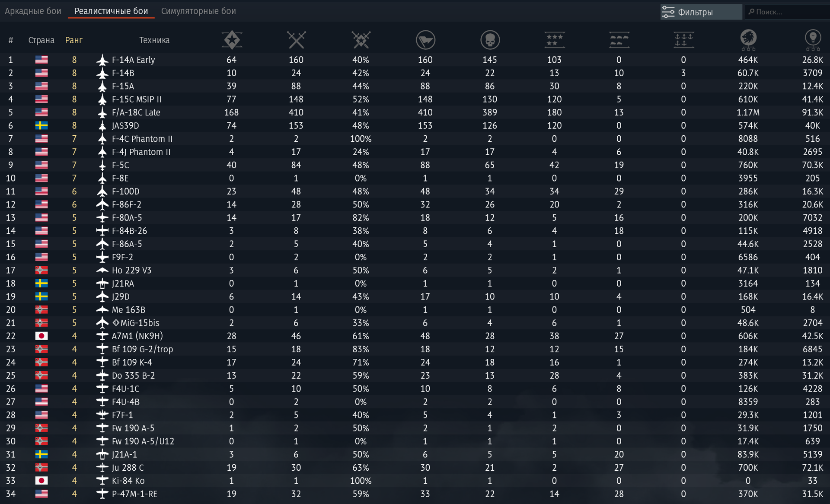Image resolution: width=830 pixels, height=504 pixels.
Task: Sort the table by Страна column
Action: pos(41,40)
